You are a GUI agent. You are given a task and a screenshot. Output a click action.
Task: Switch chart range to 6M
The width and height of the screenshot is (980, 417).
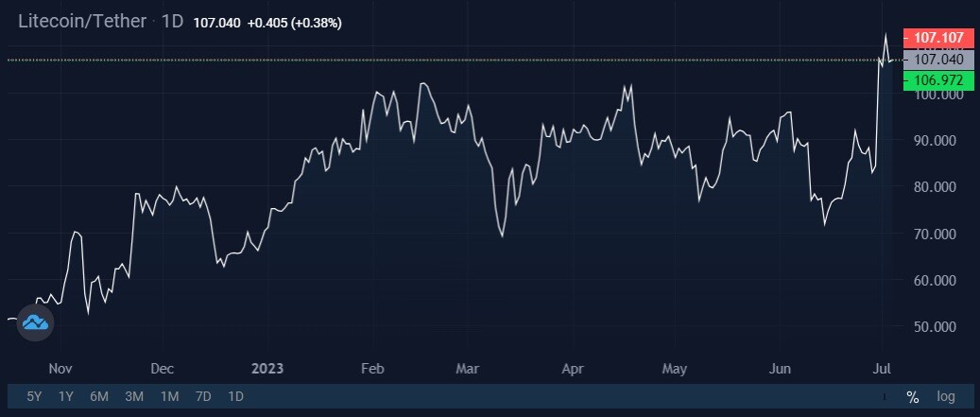(x=99, y=396)
